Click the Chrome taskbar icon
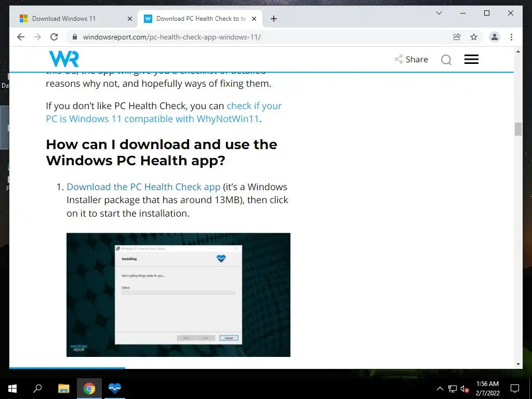This screenshot has height=399, width=532. click(x=89, y=389)
